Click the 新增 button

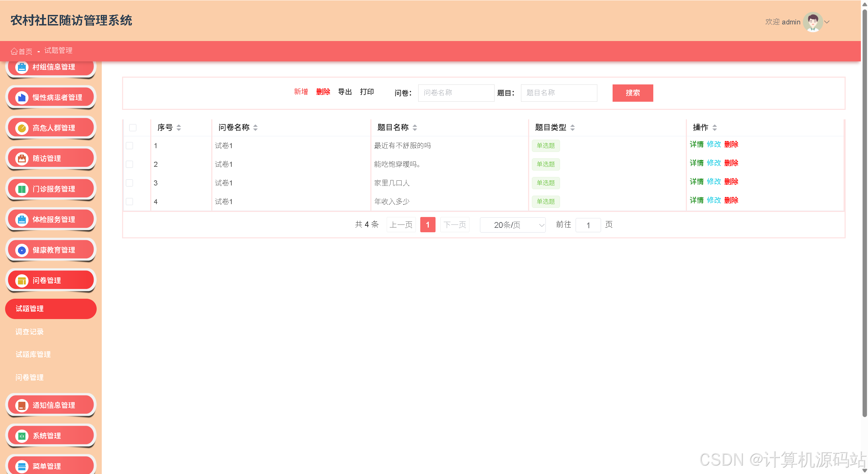[301, 92]
